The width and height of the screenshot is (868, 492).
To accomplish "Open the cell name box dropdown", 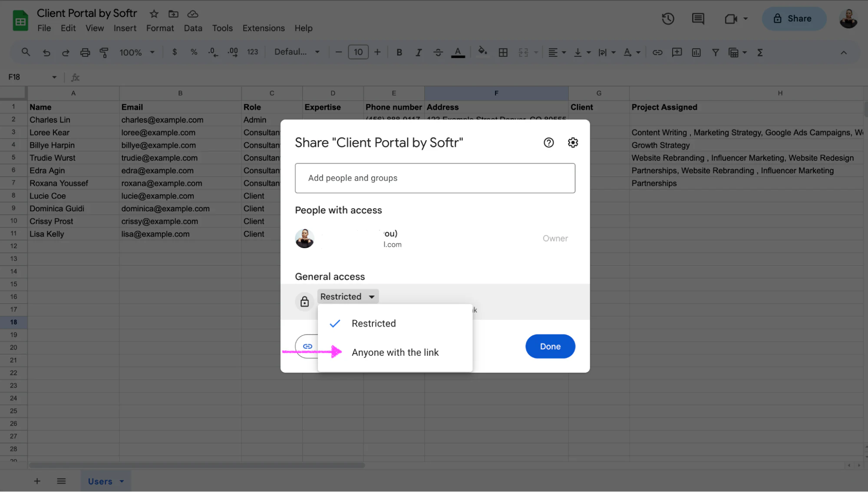I will click(54, 77).
